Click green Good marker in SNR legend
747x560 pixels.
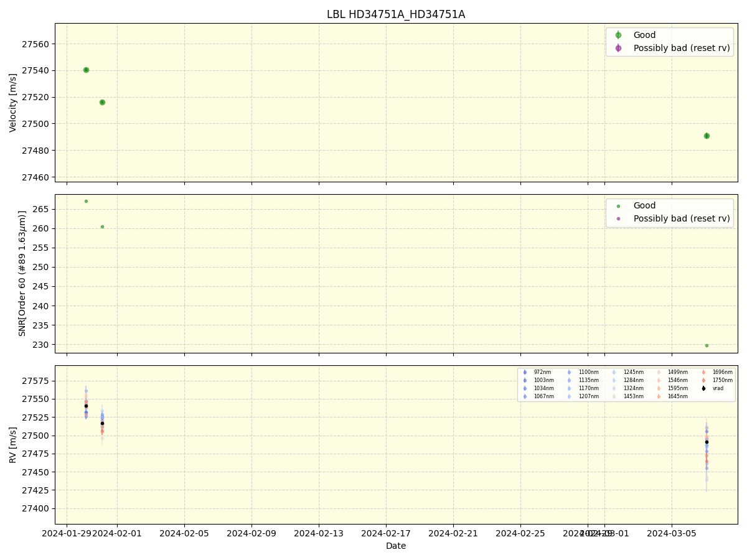coord(618,206)
